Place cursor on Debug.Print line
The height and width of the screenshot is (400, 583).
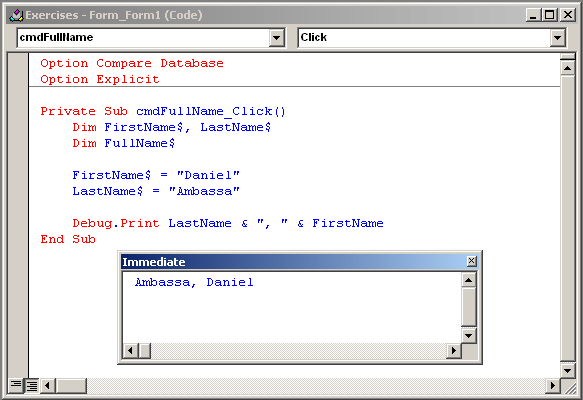coord(228,223)
